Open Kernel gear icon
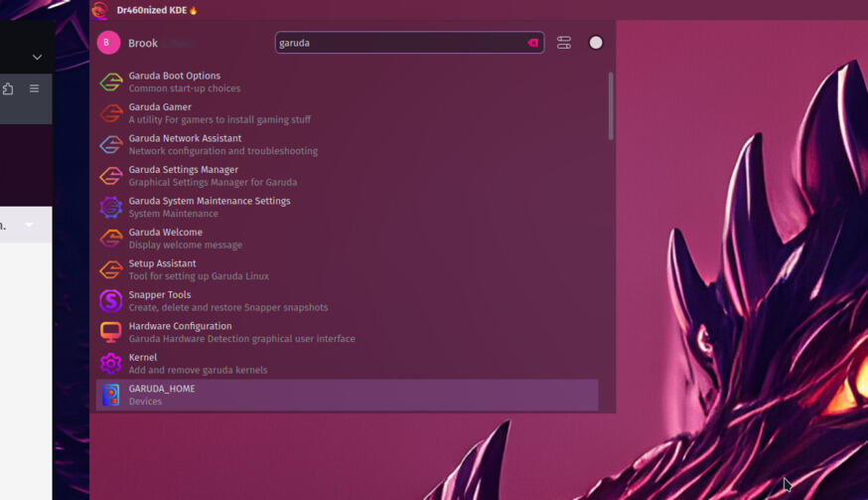 [x=110, y=364]
